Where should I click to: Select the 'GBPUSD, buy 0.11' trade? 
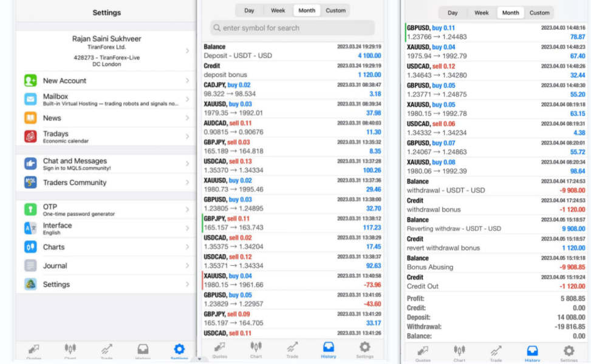coord(496,32)
